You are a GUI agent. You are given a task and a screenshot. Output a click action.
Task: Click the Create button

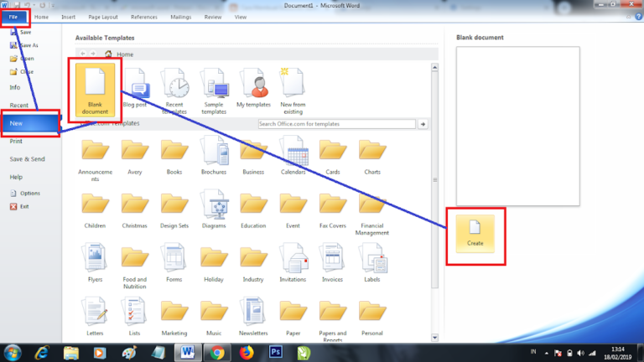(x=475, y=233)
